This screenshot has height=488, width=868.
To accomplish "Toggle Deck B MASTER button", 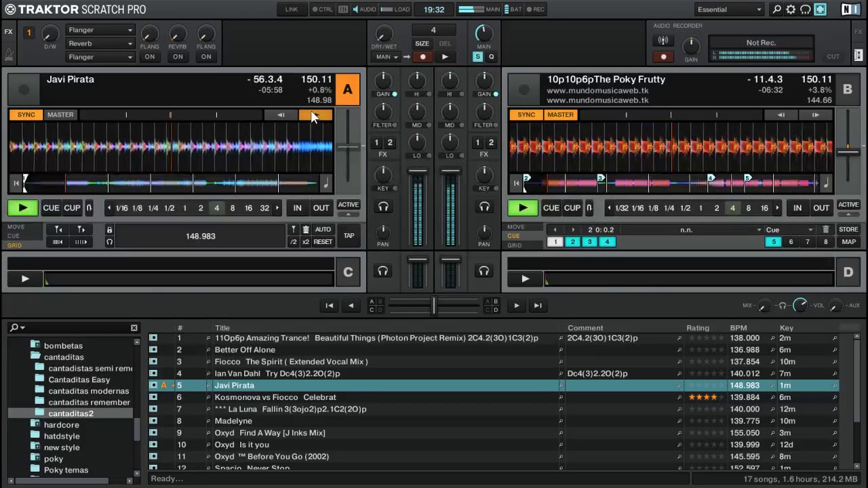I will (x=560, y=115).
